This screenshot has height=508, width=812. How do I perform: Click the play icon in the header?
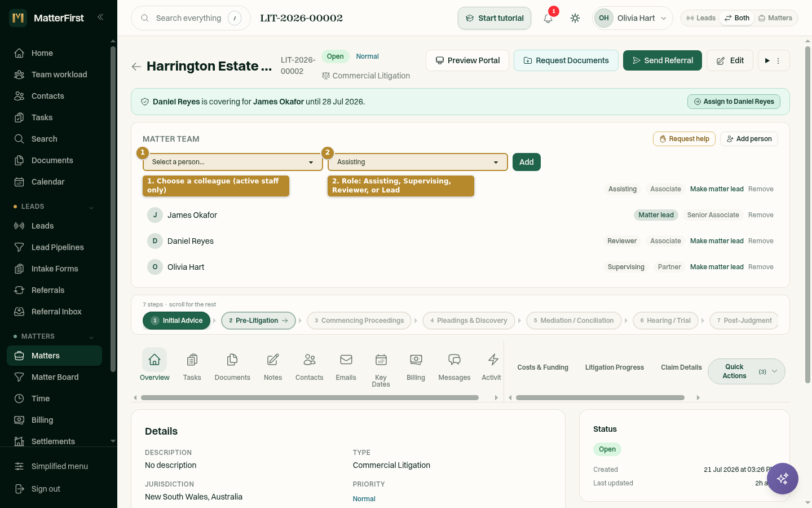(x=767, y=60)
